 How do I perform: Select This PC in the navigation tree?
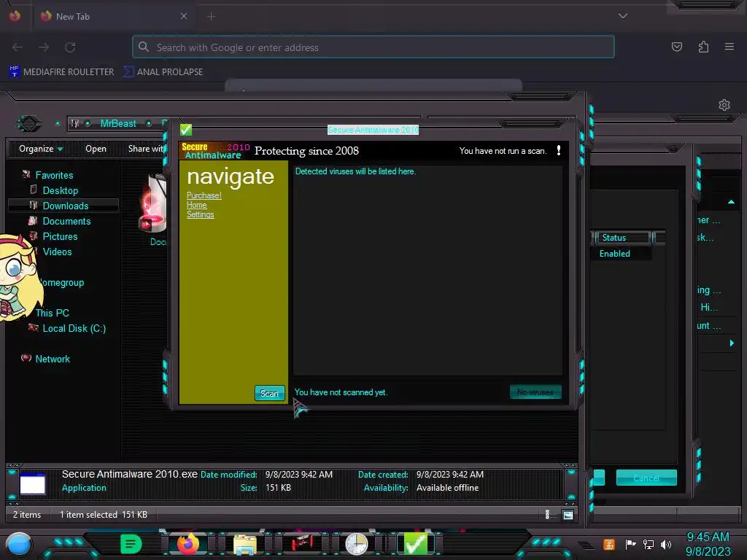pyautogui.click(x=52, y=313)
